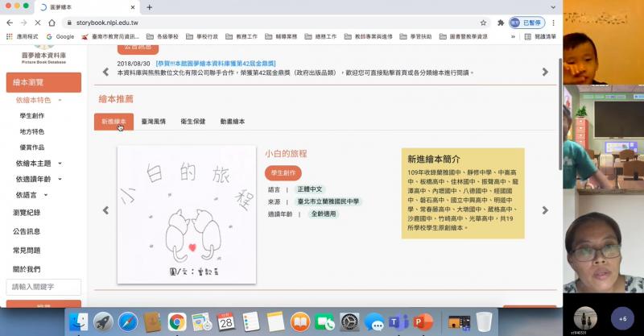This screenshot has width=644, height=336.
Task: Open Notes from the dock
Action: point(275,321)
